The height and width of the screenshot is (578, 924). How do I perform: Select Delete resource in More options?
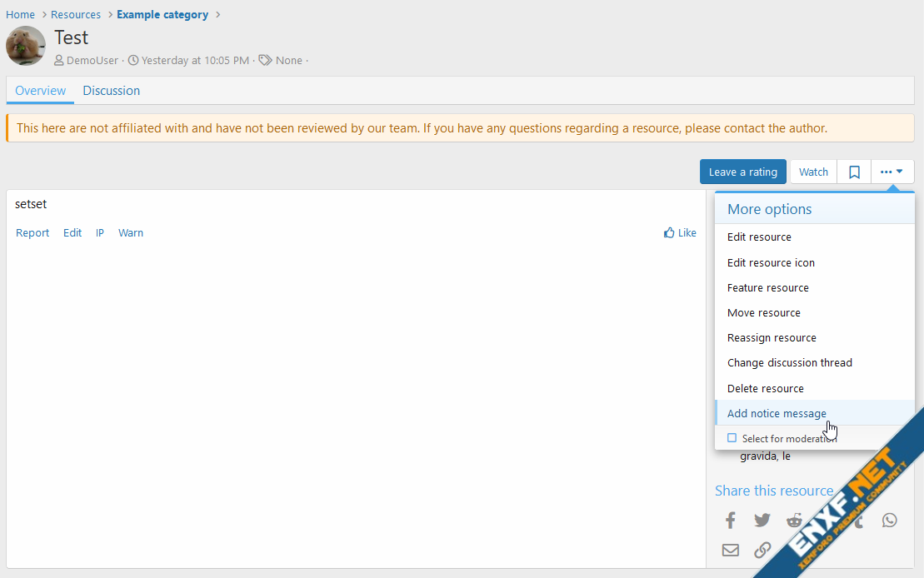tap(765, 388)
